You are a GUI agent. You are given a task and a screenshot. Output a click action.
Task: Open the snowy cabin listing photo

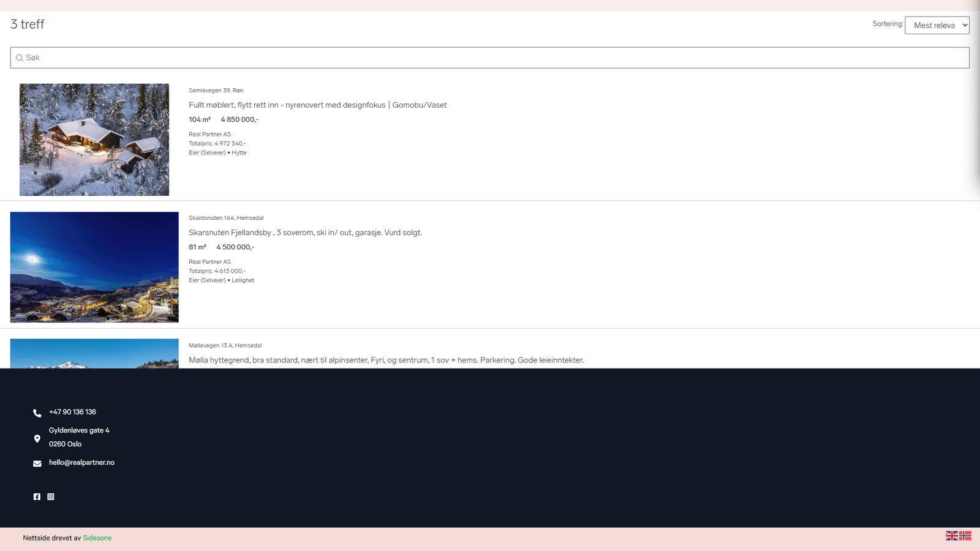click(x=94, y=140)
